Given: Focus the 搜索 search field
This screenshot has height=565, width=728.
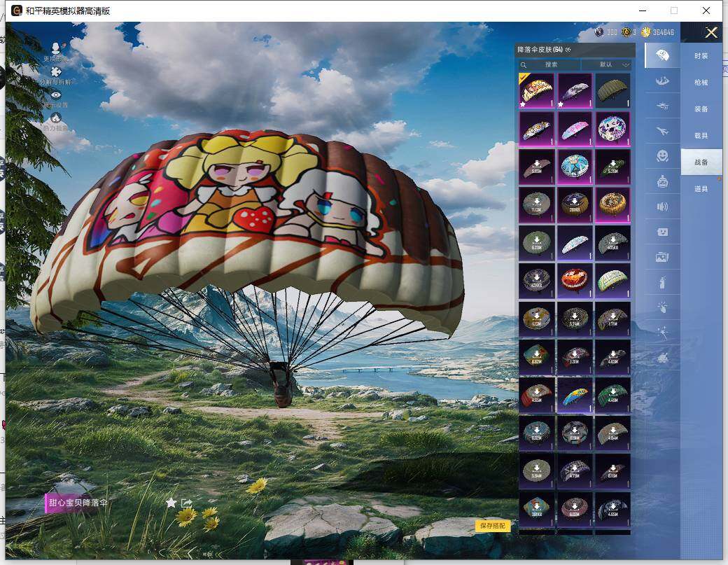Looking at the screenshot, I should pyautogui.click(x=551, y=64).
